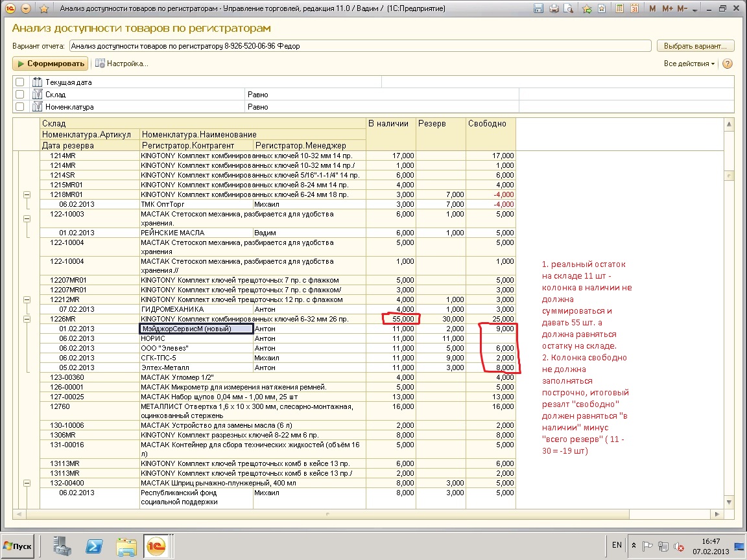Select the Равно cell in the Склад row

point(381,94)
